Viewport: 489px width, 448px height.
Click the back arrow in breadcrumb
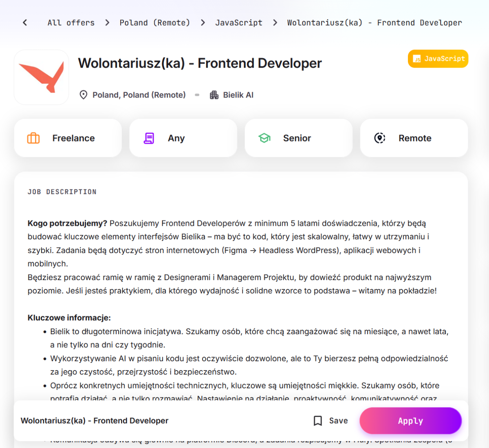click(25, 23)
